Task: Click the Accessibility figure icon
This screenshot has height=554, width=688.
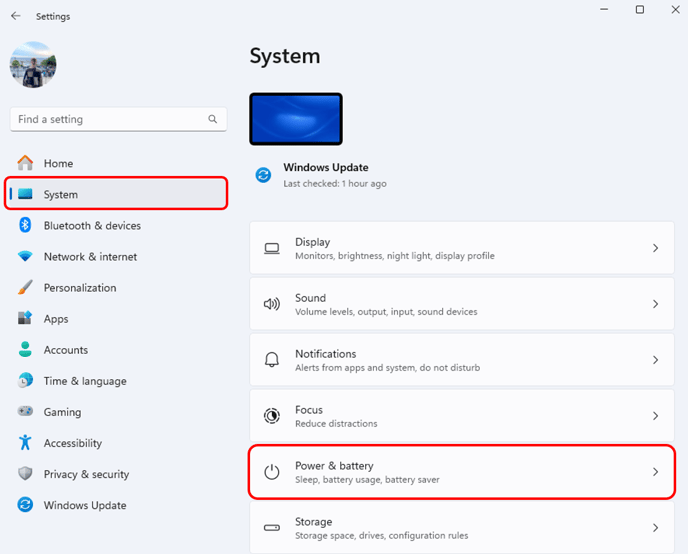Action: coord(25,443)
